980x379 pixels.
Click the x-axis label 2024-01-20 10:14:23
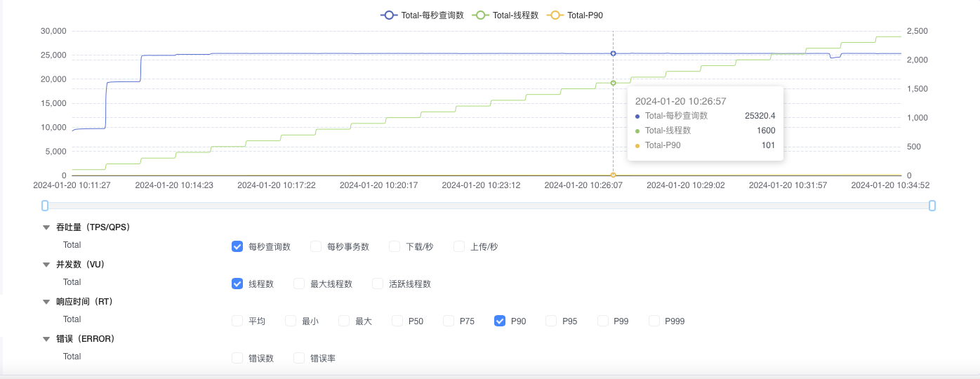[174, 185]
